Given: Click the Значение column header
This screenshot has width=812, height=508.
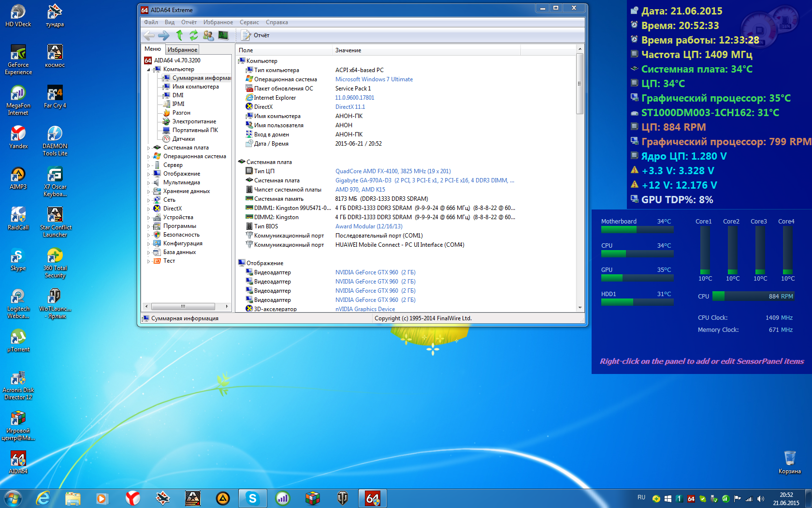Looking at the screenshot, I should pos(426,50).
